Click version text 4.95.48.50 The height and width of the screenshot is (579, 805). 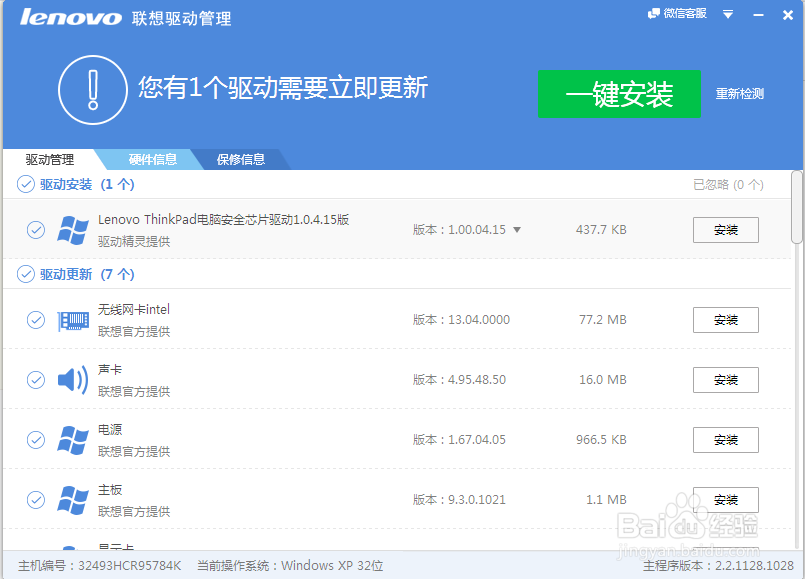coord(476,380)
